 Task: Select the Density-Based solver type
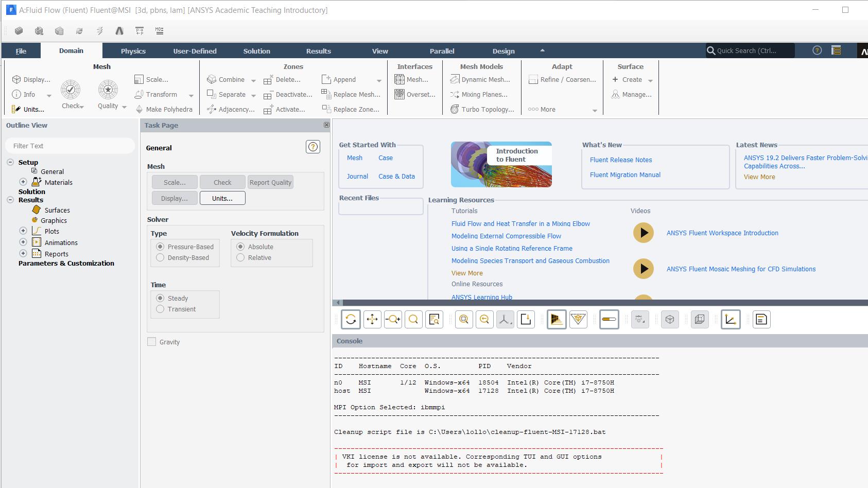160,257
